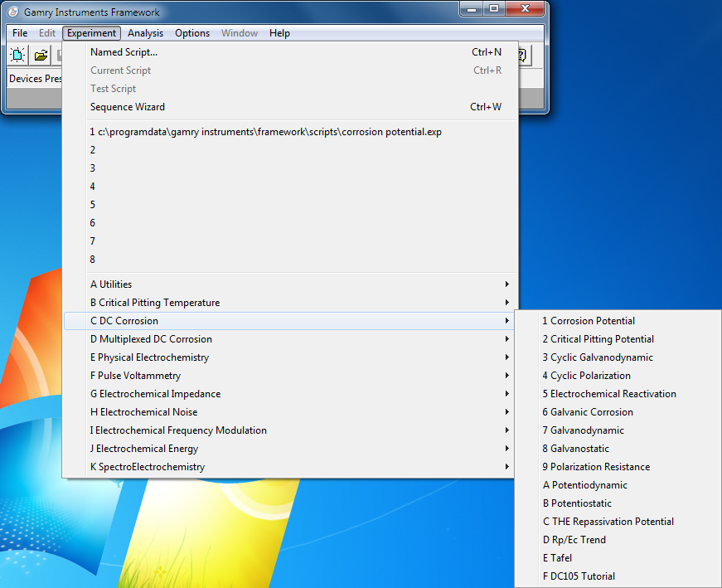722x588 pixels.
Task: Select 7 Galvanodynamic experiment
Action: (x=618, y=430)
